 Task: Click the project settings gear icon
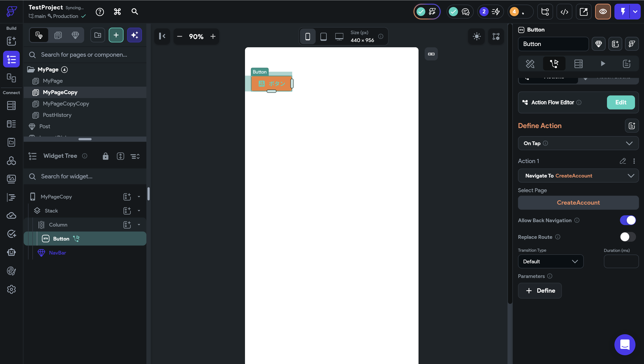tap(11, 290)
